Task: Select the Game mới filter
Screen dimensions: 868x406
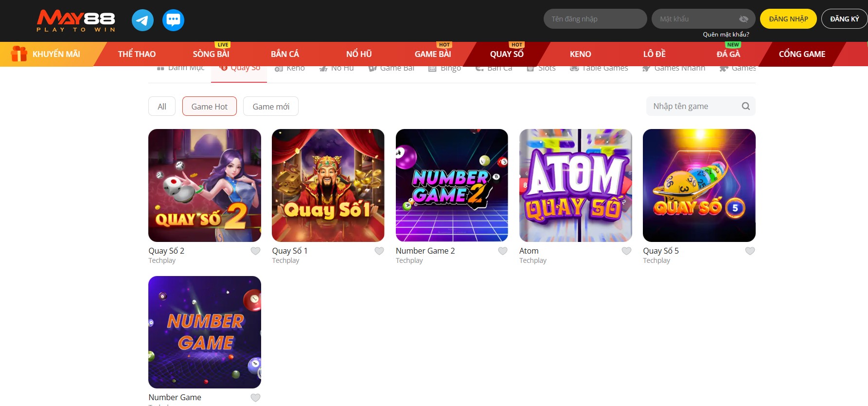Action: (271, 107)
